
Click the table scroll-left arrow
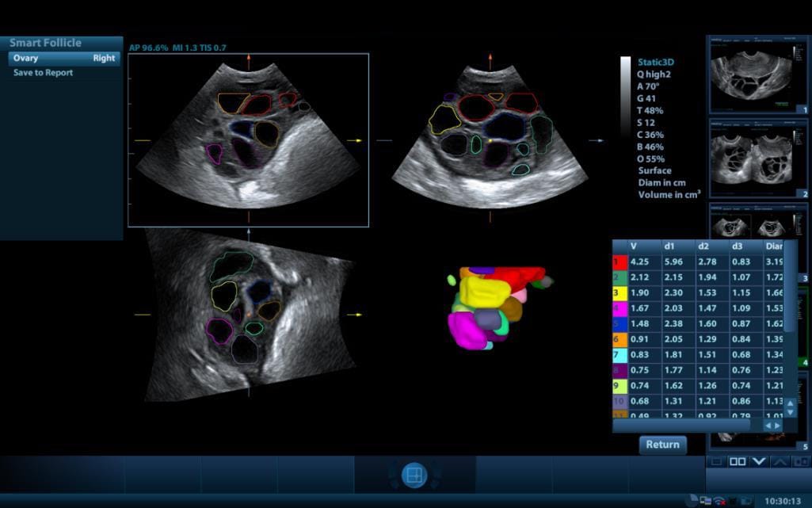click(768, 426)
